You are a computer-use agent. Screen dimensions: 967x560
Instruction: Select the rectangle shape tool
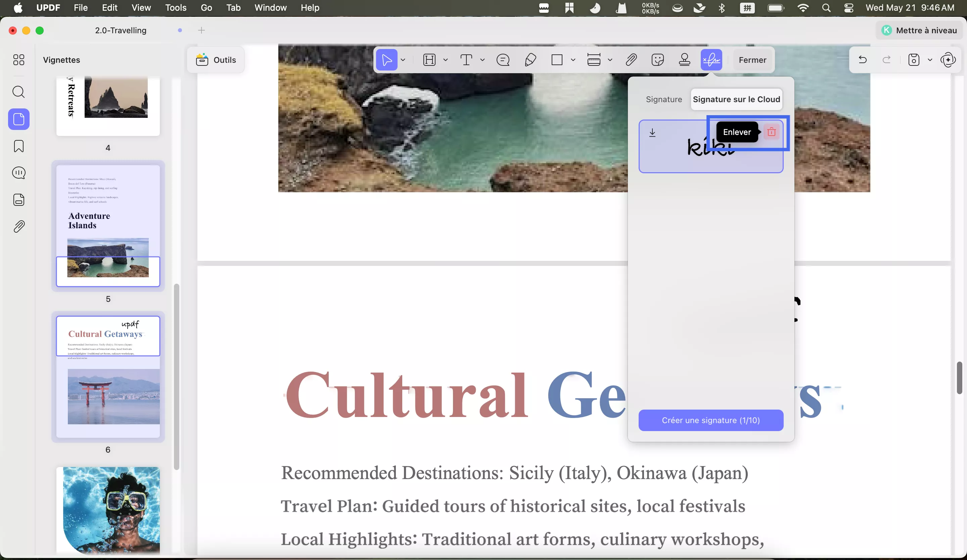coord(557,60)
